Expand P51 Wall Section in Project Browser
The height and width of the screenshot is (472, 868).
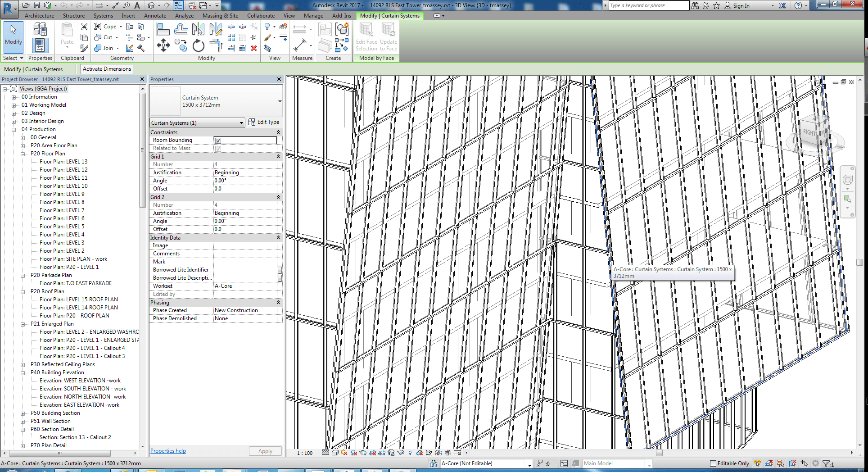click(23, 421)
